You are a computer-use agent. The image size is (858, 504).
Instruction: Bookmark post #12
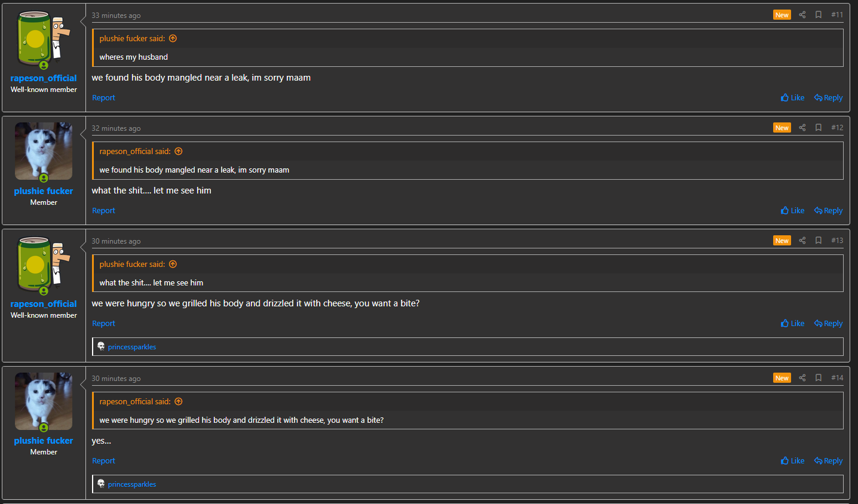[x=819, y=128]
